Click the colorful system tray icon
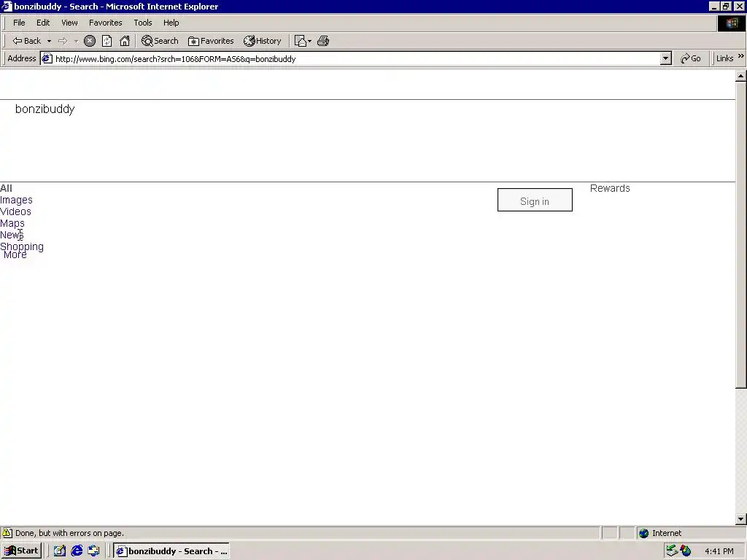Image resolution: width=747 pixels, height=560 pixels. tap(686, 551)
